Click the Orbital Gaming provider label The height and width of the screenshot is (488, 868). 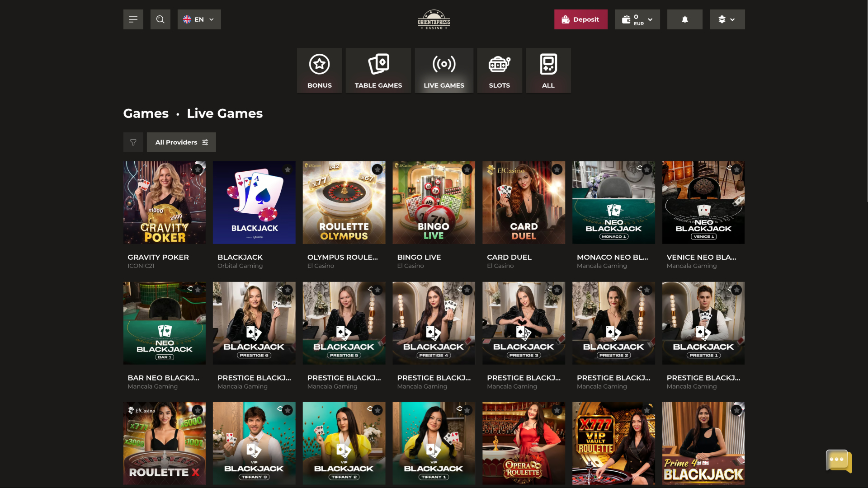tap(240, 266)
